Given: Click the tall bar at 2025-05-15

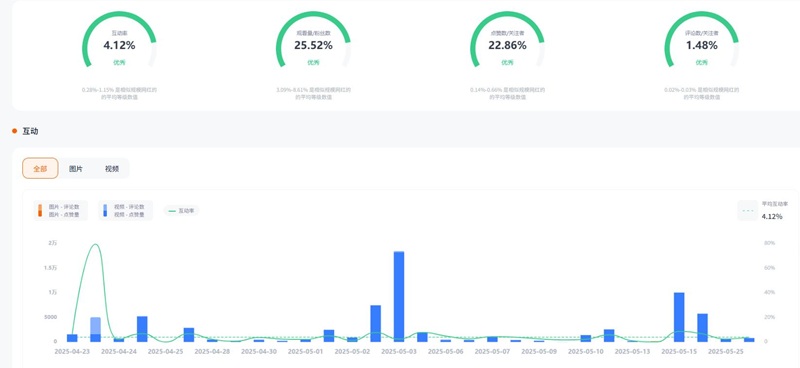Looking at the screenshot, I should 679,317.
